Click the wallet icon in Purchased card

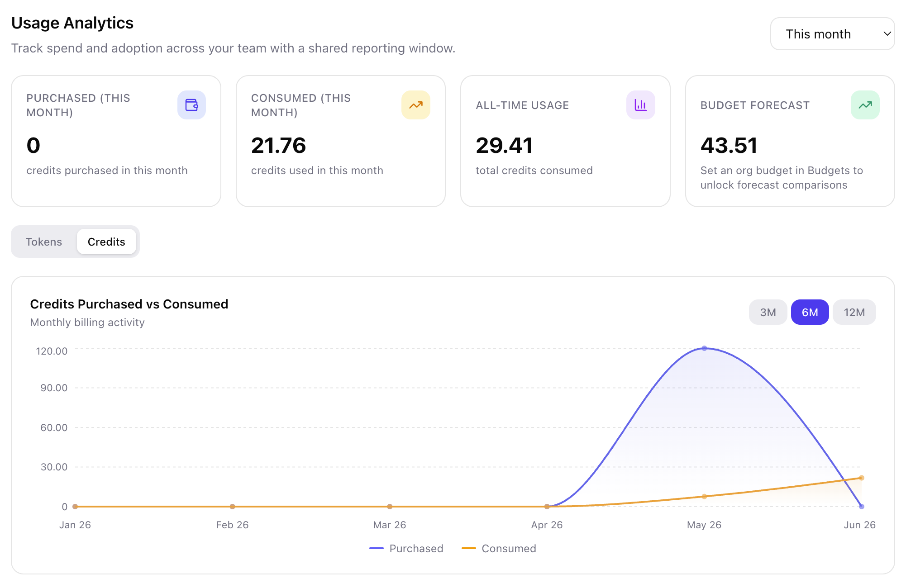point(191,105)
